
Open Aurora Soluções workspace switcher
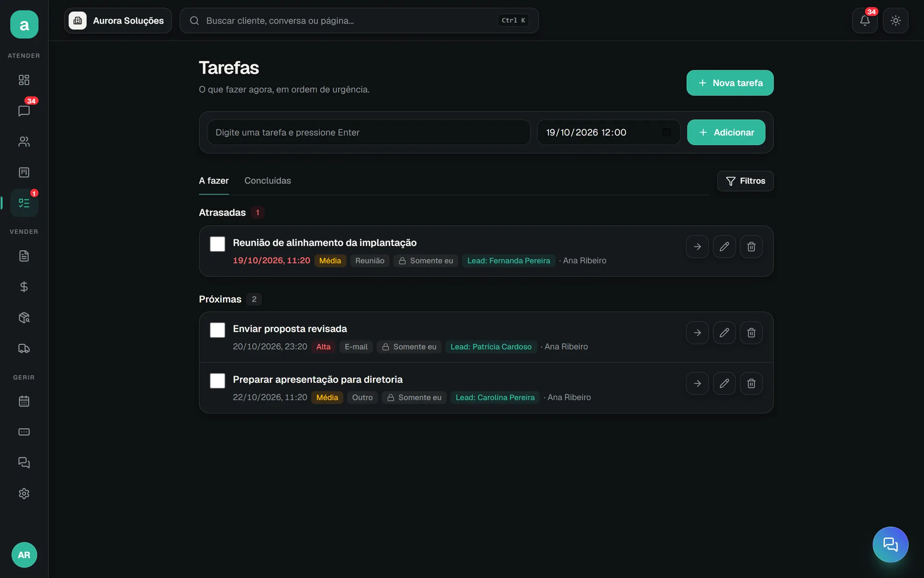click(x=118, y=20)
